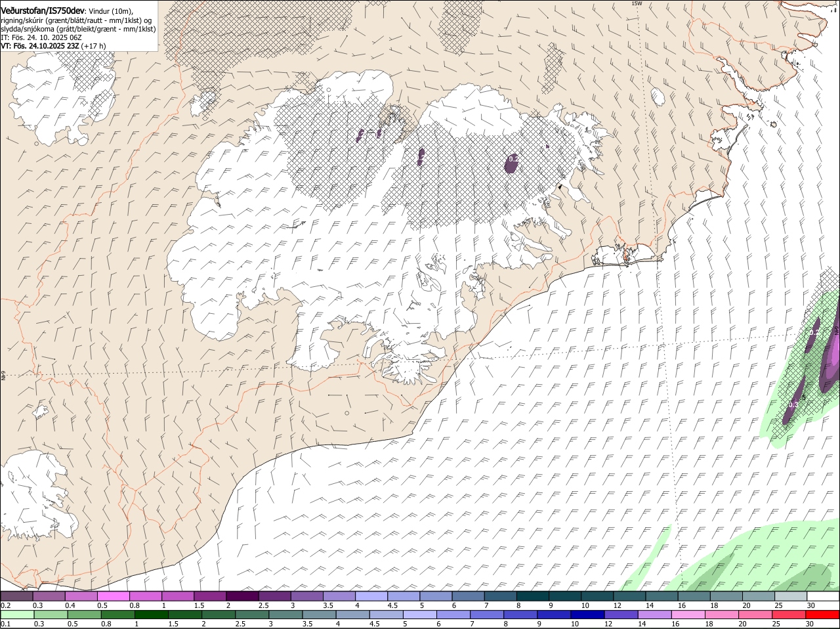Select lower legend swatch between 1 and 1.5

click(x=152, y=615)
